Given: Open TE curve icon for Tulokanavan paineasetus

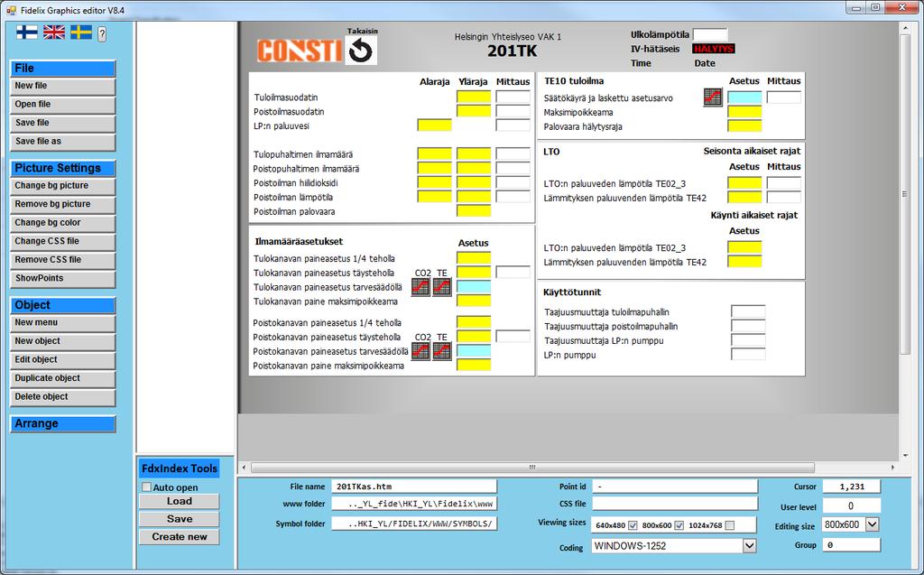Looking at the screenshot, I should tap(442, 287).
